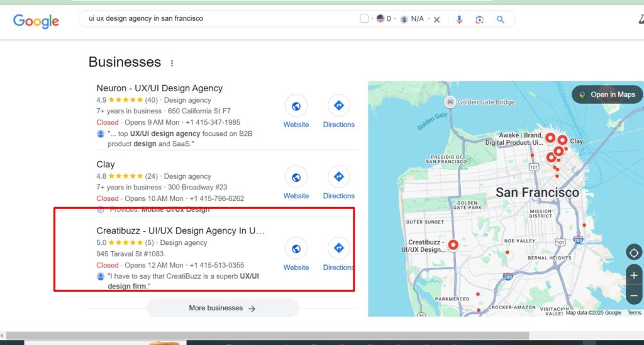
Task: Click the Golden Gate Bridge map landmark icon
Action: [450, 101]
